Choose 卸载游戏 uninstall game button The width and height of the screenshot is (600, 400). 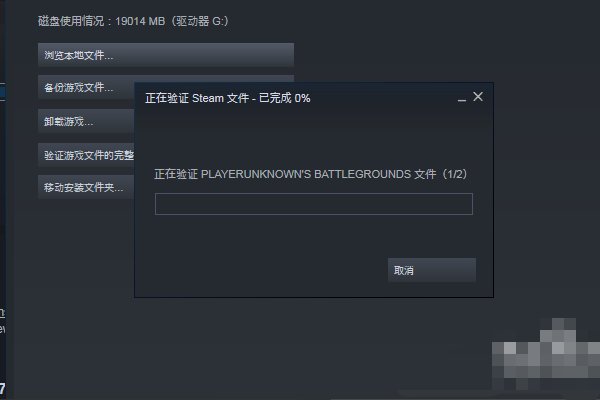(x=86, y=121)
